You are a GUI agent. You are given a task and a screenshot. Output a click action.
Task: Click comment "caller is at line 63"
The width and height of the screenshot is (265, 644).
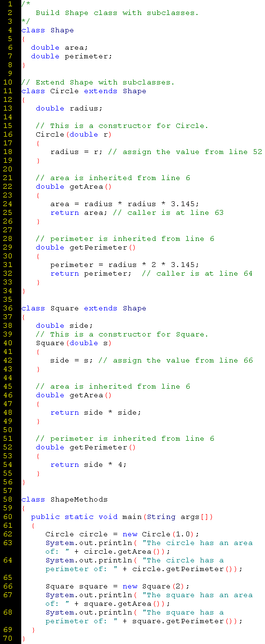point(176,212)
